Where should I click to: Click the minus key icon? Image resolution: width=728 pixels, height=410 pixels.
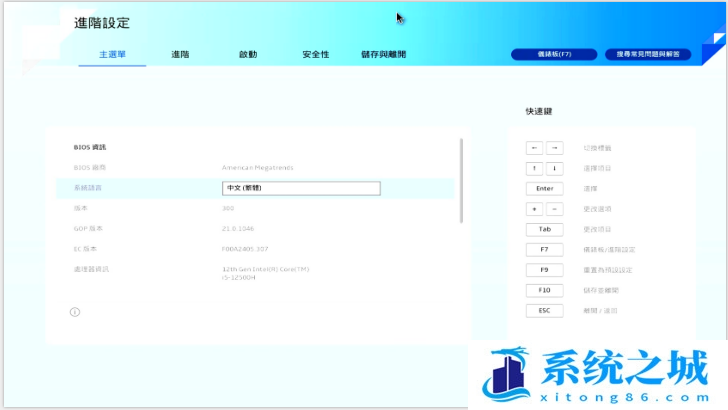pos(554,209)
